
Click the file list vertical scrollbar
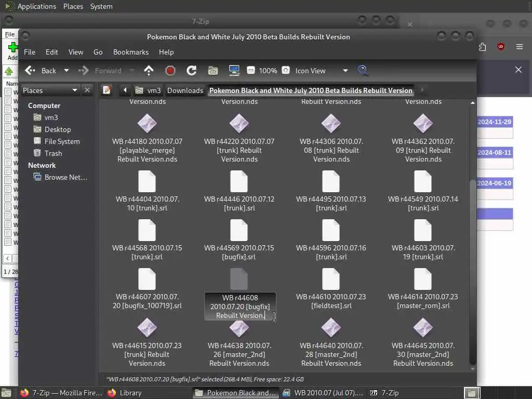click(x=472, y=271)
